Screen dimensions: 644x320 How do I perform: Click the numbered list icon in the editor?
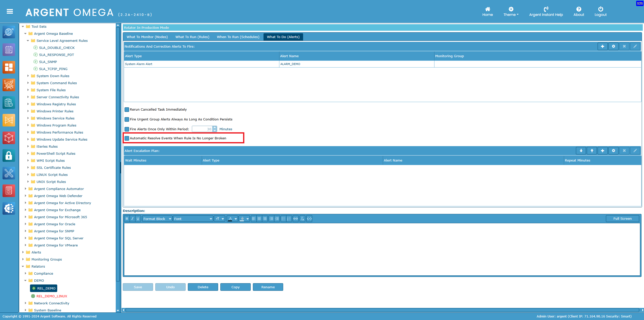click(x=289, y=219)
